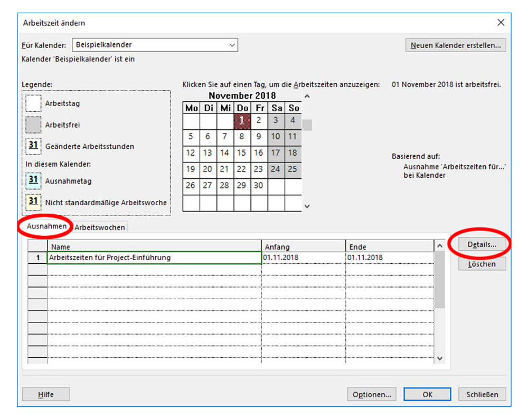Click the Hilfe button
The image size is (528, 420).
46,394
